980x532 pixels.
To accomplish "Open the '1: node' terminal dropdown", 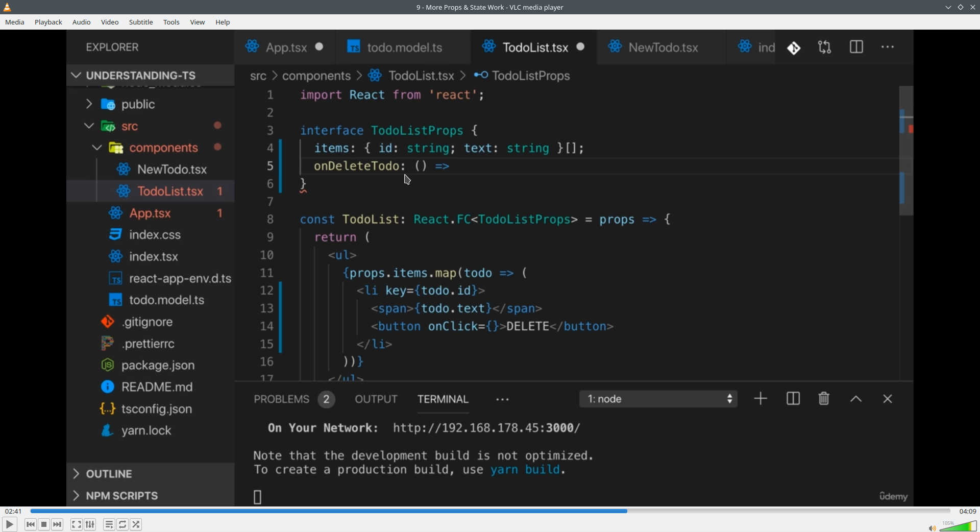I will 658,399.
